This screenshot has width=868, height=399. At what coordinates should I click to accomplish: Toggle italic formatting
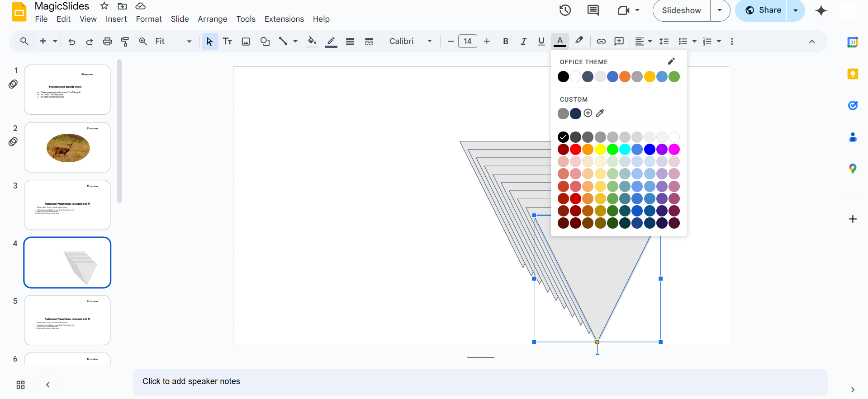[x=523, y=42]
